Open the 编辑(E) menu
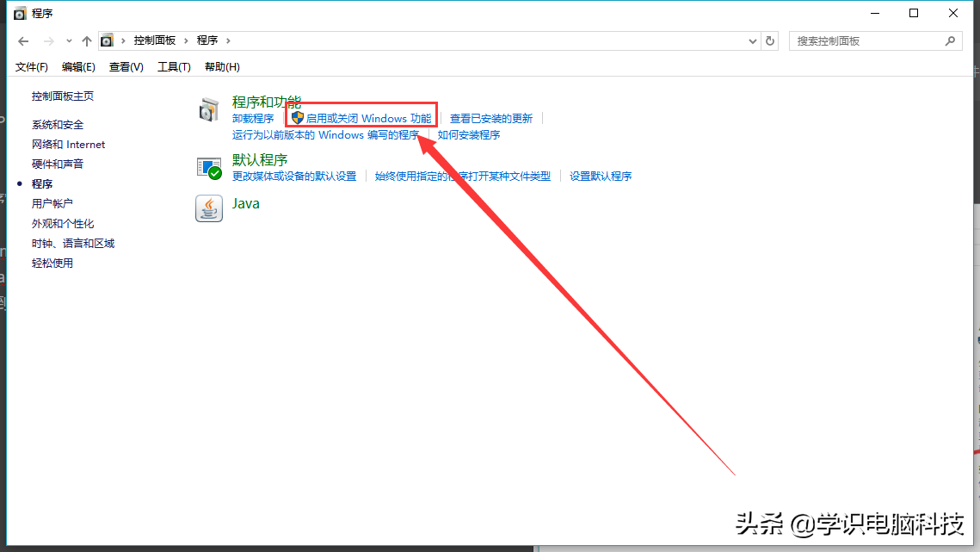Image resolution: width=980 pixels, height=552 pixels. pyautogui.click(x=78, y=67)
